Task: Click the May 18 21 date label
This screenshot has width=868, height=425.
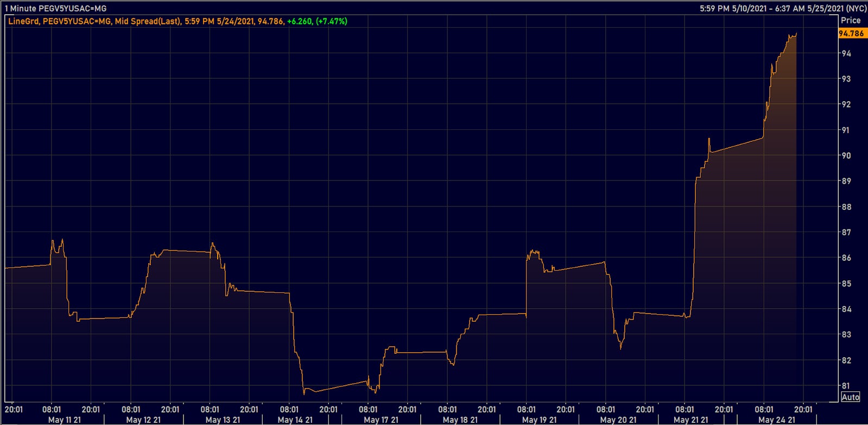Action: [460, 420]
